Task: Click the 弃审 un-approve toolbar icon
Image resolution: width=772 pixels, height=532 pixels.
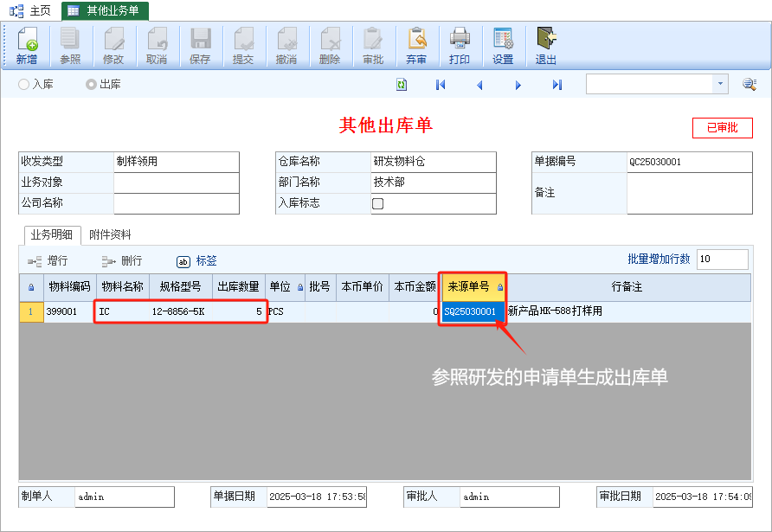Action: pos(416,45)
